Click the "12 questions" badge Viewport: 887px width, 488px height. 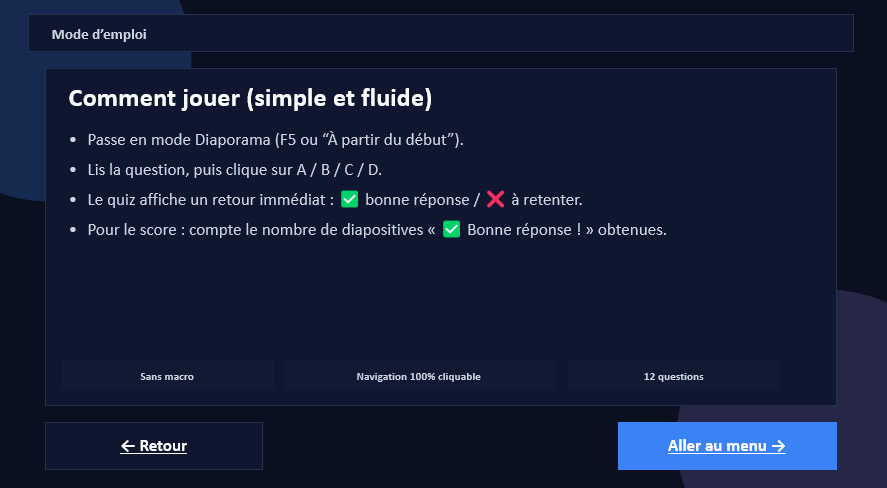tap(673, 377)
